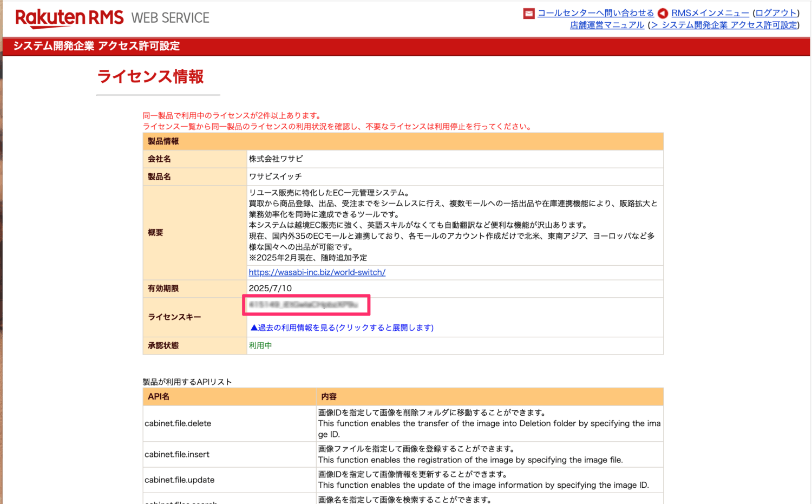The image size is (812, 504).
Task: Click the 内容 column header
Action: (329, 396)
